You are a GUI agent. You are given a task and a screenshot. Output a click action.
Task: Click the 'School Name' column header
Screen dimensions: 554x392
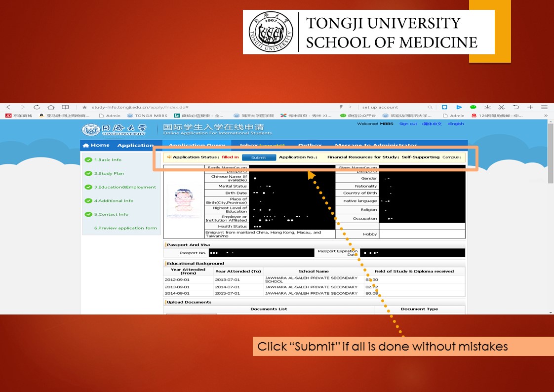point(314,271)
